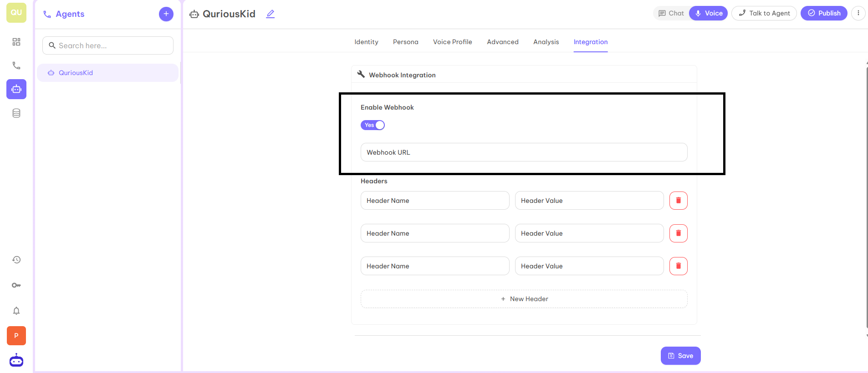Viewport: 868px width, 373px height.
Task: Toggle the Enable Webhook switch
Action: (x=373, y=125)
